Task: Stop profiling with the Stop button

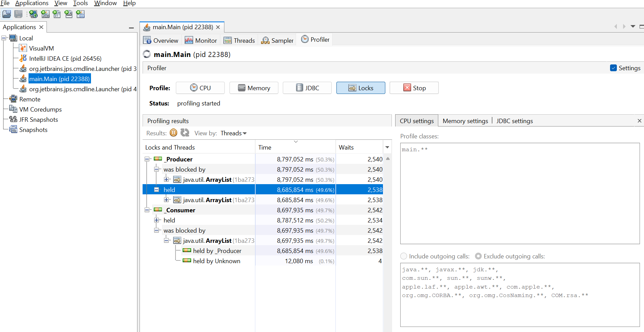Action: (x=414, y=88)
